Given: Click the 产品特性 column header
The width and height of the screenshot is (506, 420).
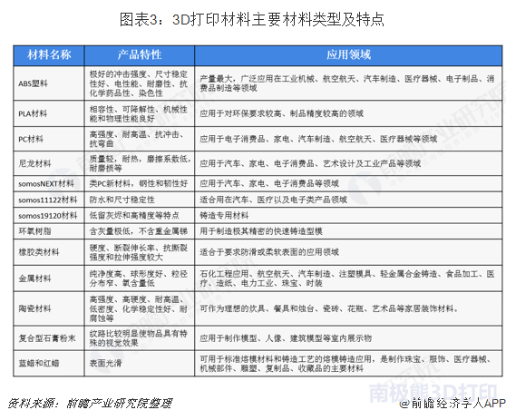Looking at the screenshot, I should coord(140,55).
